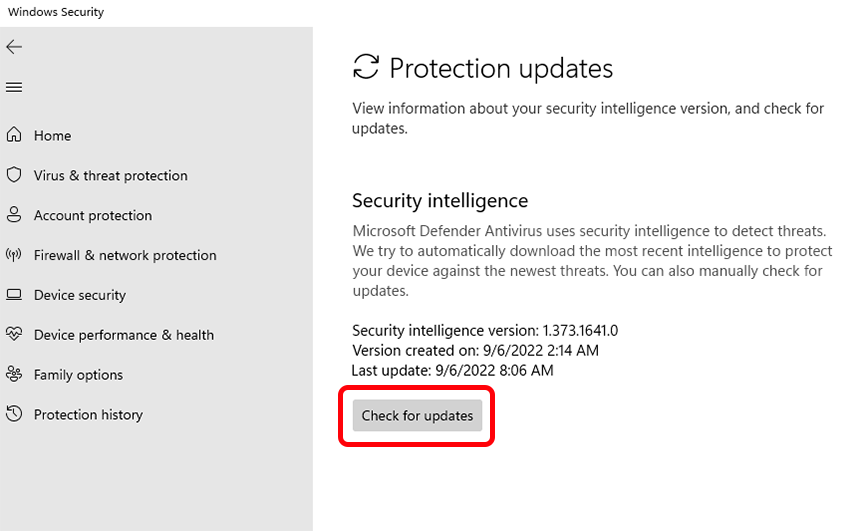Open Protection history label in sidebar
Screen dimensions: 860x531
point(88,415)
